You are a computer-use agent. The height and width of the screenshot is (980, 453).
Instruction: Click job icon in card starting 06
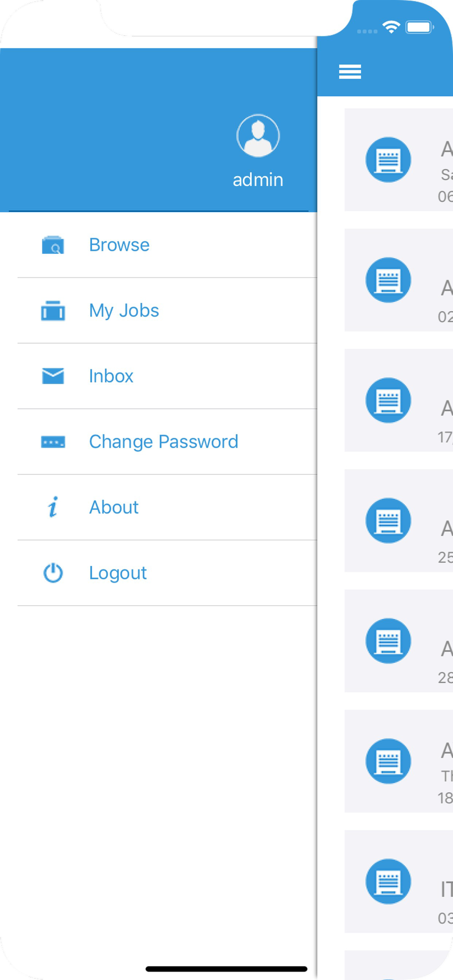coord(388,160)
